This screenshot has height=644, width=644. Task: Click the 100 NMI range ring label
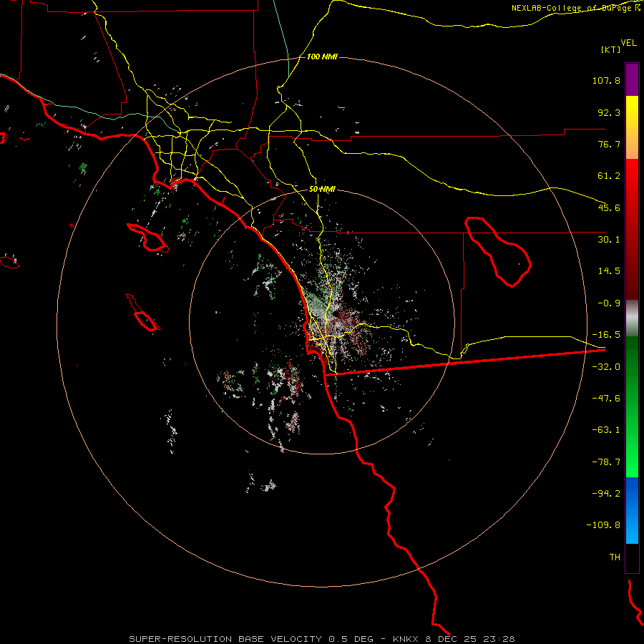coord(322,57)
